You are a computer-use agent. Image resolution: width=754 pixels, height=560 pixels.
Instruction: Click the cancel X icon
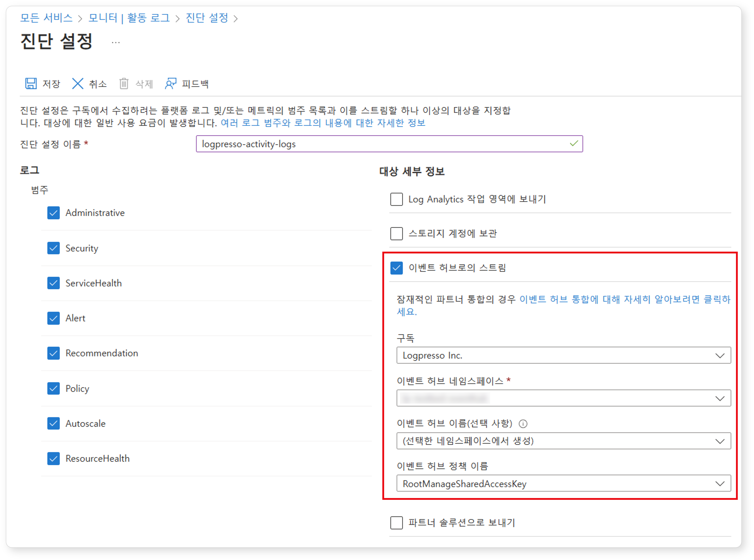pos(78,83)
